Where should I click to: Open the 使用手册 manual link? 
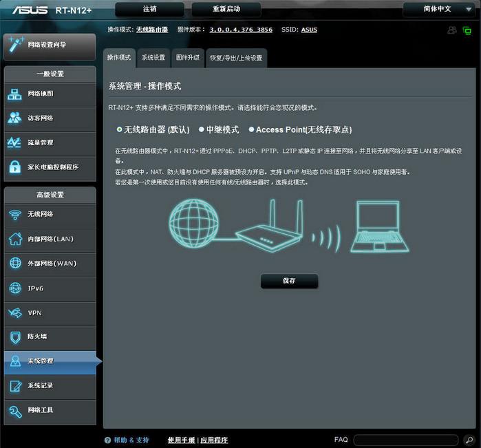(x=181, y=440)
